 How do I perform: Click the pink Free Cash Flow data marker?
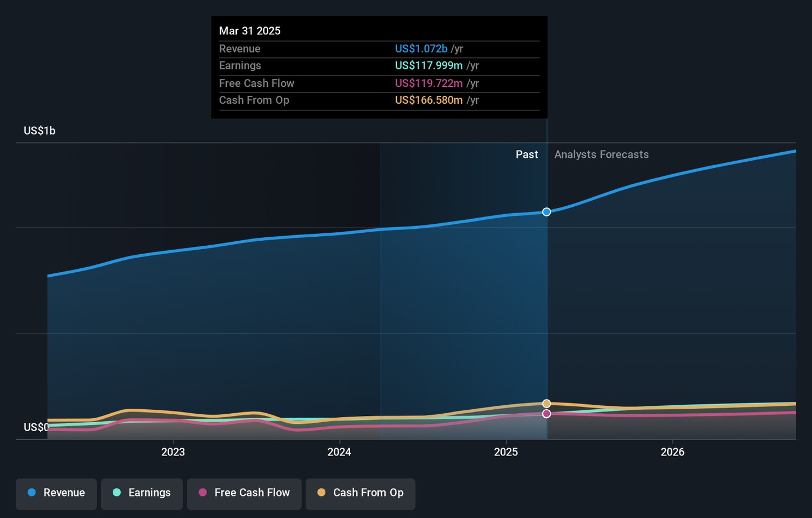[546, 414]
